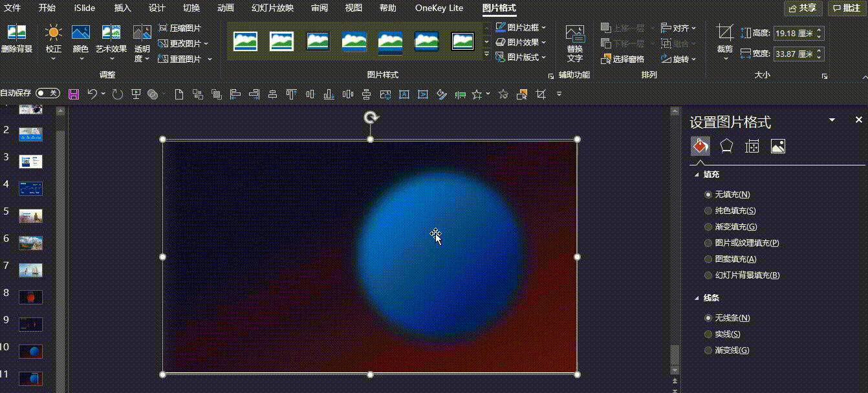Collapse the Fill (填充) section

(697, 175)
